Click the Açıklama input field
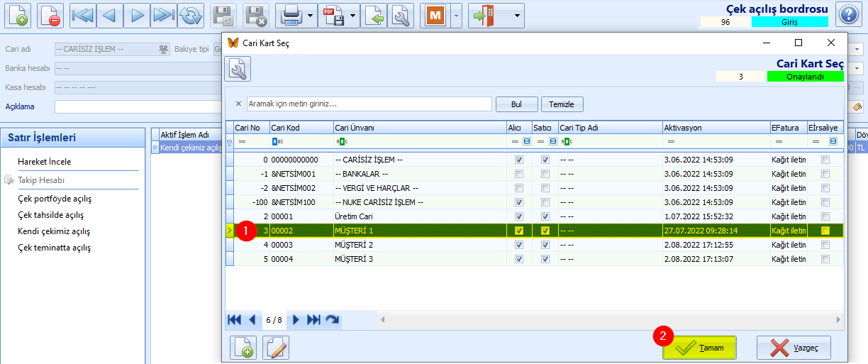 138,106
